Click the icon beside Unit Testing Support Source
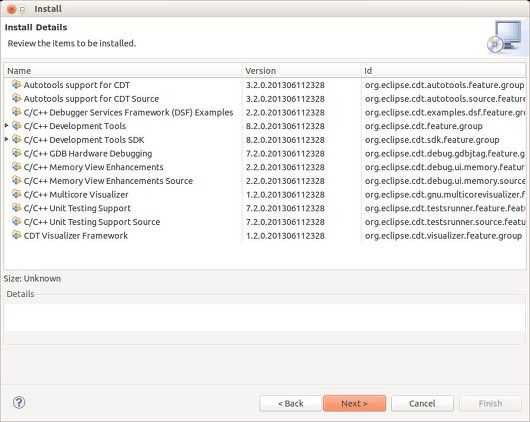The height and width of the screenshot is (422, 530). click(16, 221)
